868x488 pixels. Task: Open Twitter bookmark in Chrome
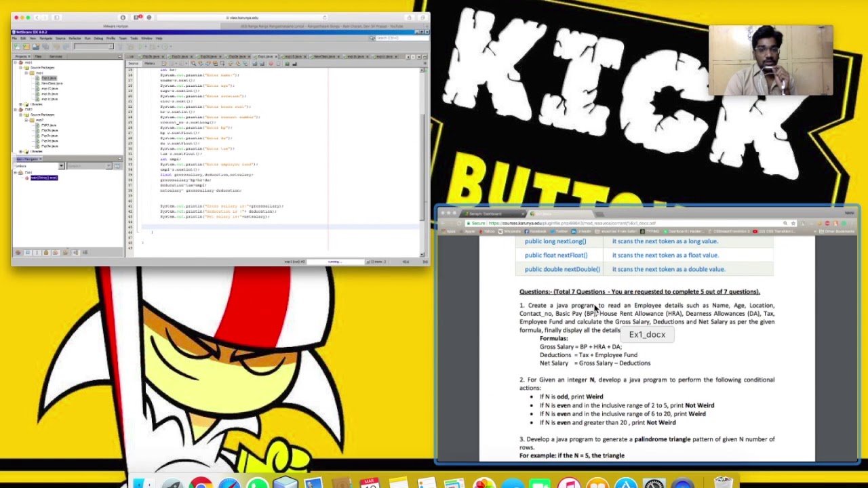559,231
